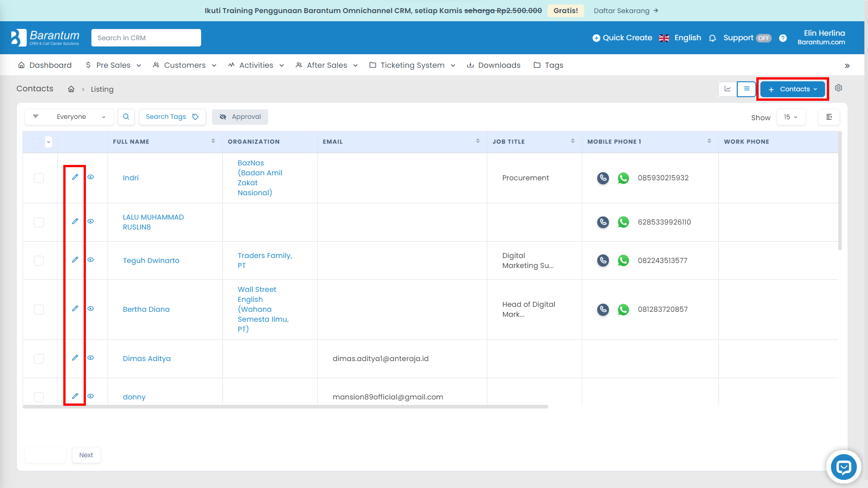Click the Search in CRM field
This screenshot has width=868, height=488.
click(146, 38)
